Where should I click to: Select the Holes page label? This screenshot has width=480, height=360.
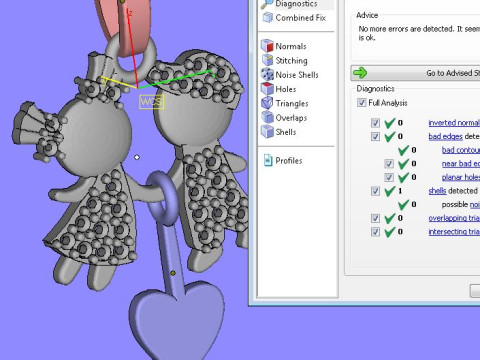point(286,89)
